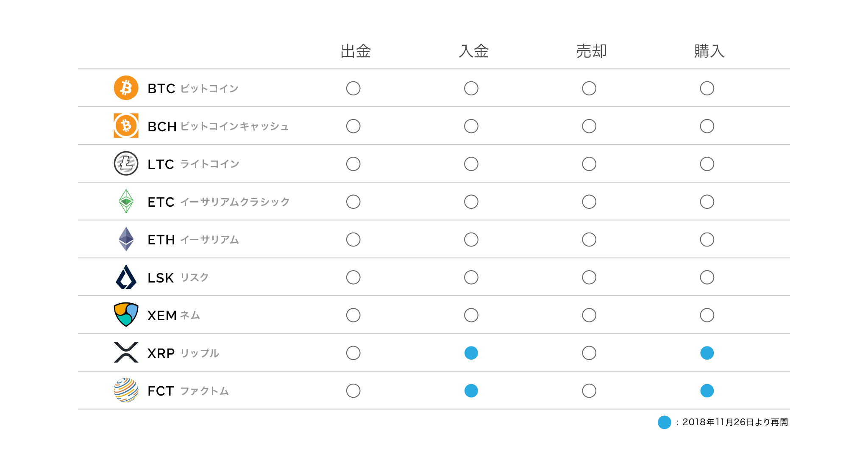868x471 pixels.
Task: Click the 売却 column header
Action: pyautogui.click(x=591, y=51)
